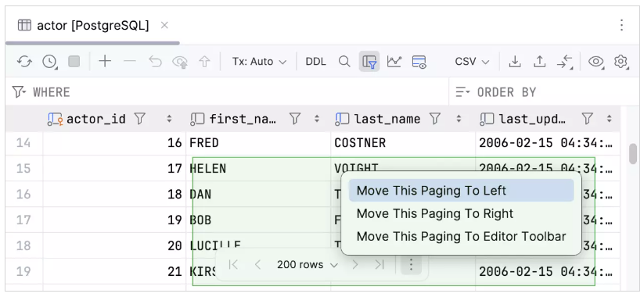This screenshot has width=644, height=297.
Task: Choose Move This Paging To Right
Action: 461,213
